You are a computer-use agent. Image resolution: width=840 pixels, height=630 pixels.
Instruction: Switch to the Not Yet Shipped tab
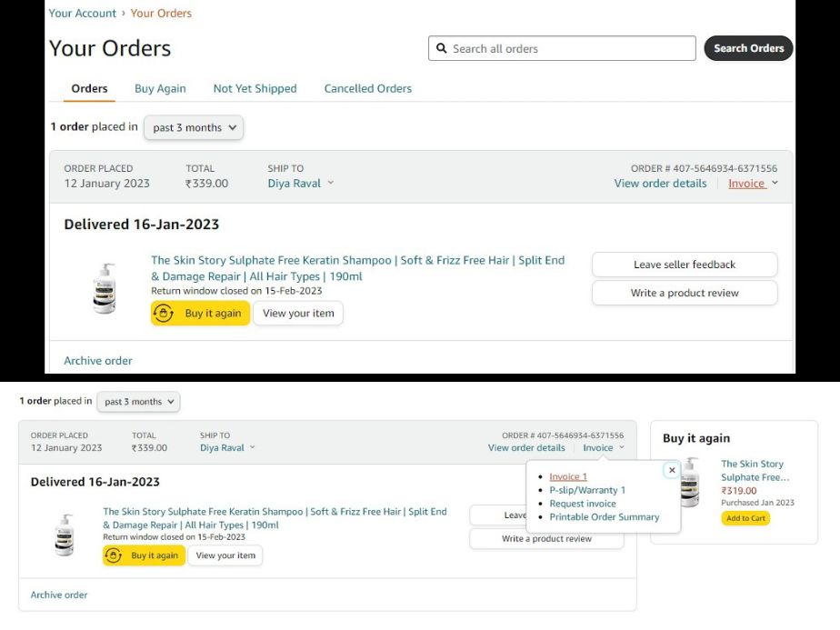click(x=255, y=88)
